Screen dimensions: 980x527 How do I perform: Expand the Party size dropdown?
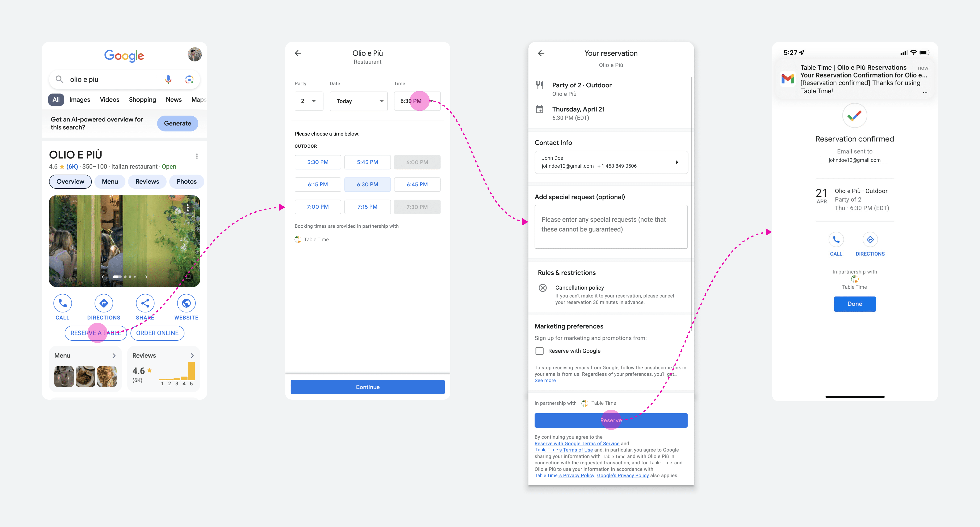[308, 101]
